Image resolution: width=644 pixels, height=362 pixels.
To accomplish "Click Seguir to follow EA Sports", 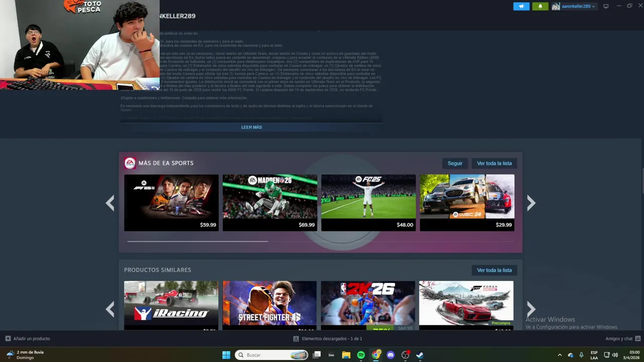I will point(455,163).
